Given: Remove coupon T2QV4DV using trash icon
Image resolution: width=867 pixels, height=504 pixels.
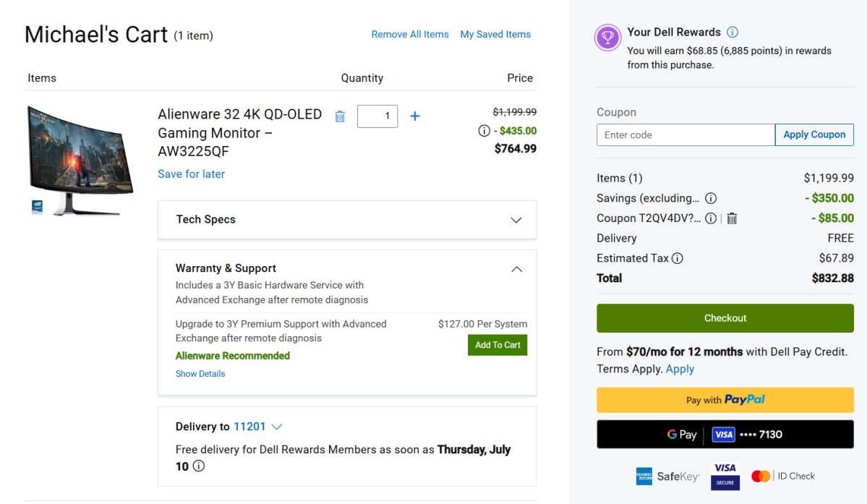Looking at the screenshot, I should coord(732,218).
